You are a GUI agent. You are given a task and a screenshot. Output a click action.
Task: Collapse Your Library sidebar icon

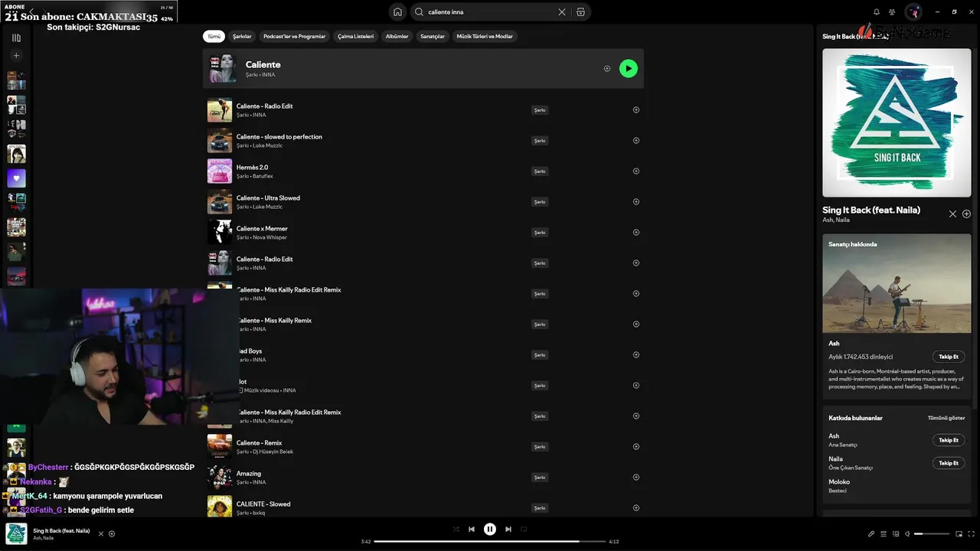[x=16, y=37]
